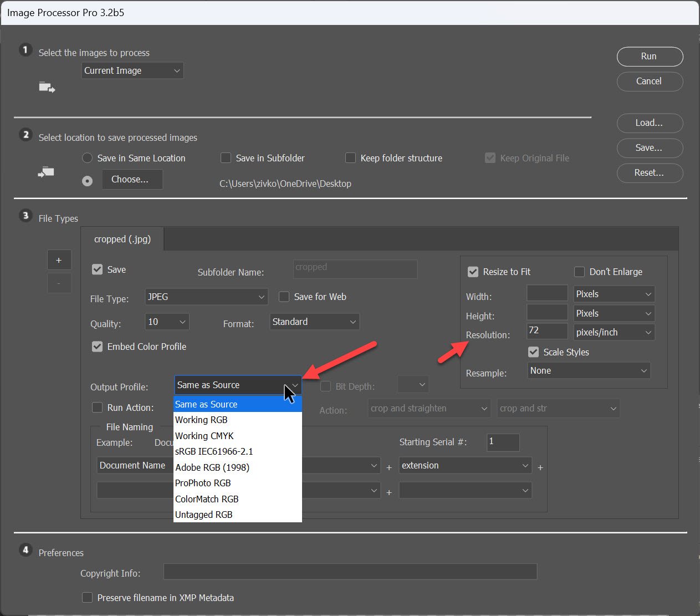Open the Quality dropdown
This screenshot has width=700, height=616.
tap(167, 322)
